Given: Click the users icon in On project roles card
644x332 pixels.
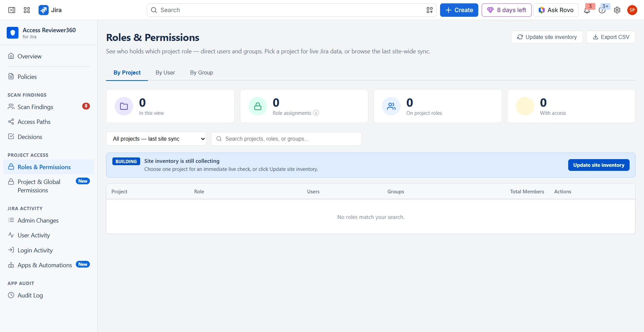Looking at the screenshot, I should point(391,106).
